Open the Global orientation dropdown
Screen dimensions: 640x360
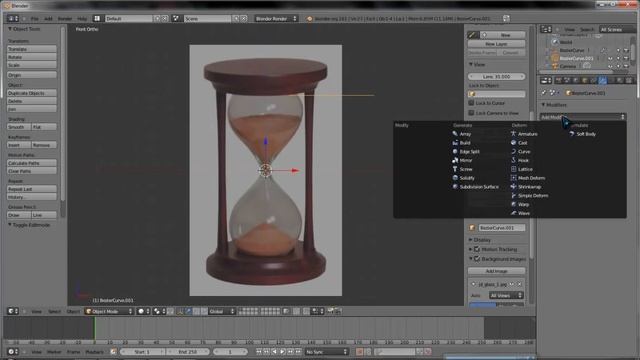pos(221,311)
